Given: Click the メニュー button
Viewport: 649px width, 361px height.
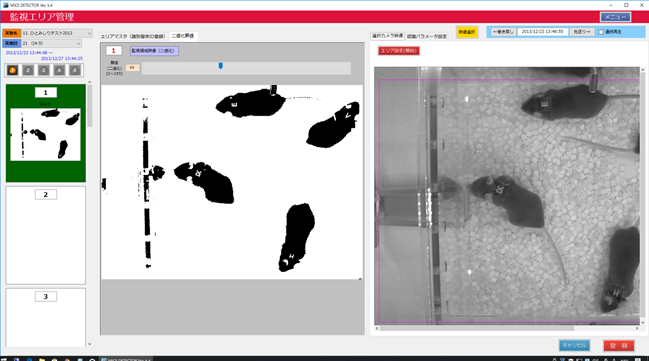Looking at the screenshot, I should 615,17.
